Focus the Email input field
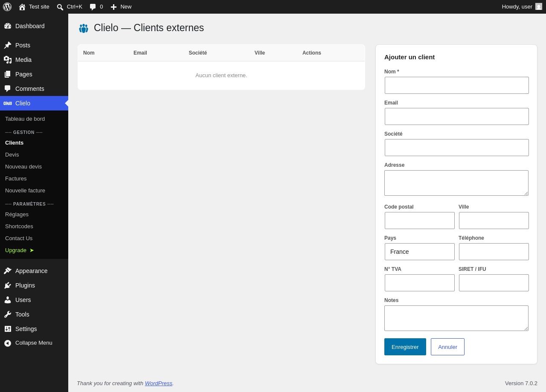This screenshot has width=546, height=392. (x=457, y=116)
